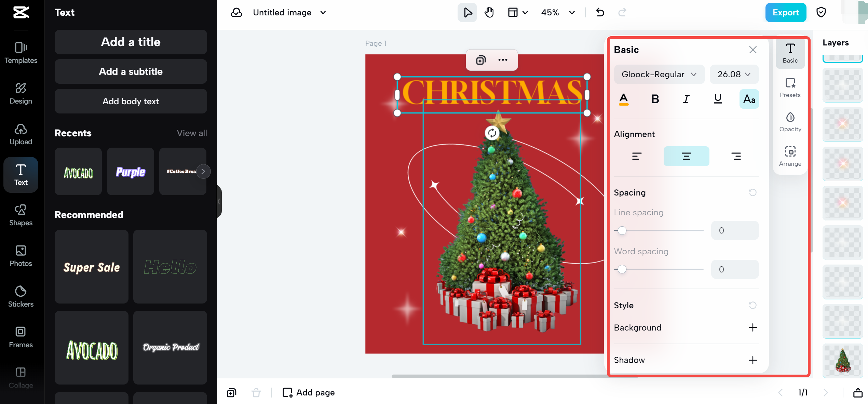
Task: Toggle bold text formatting
Action: click(x=655, y=99)
